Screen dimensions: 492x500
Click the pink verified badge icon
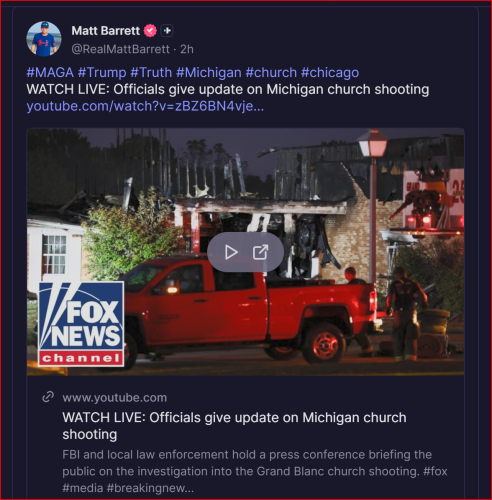tap(150, 31)
